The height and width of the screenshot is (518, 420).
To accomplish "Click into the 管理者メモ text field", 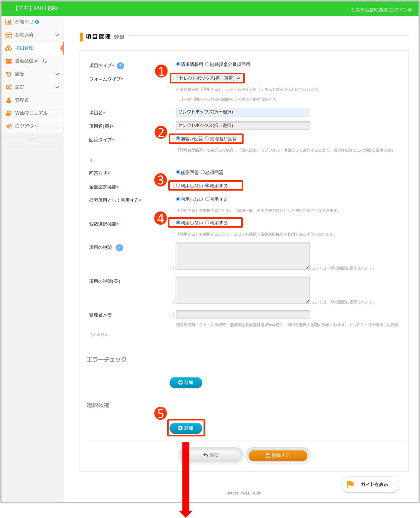I will (x=243, y=314).
